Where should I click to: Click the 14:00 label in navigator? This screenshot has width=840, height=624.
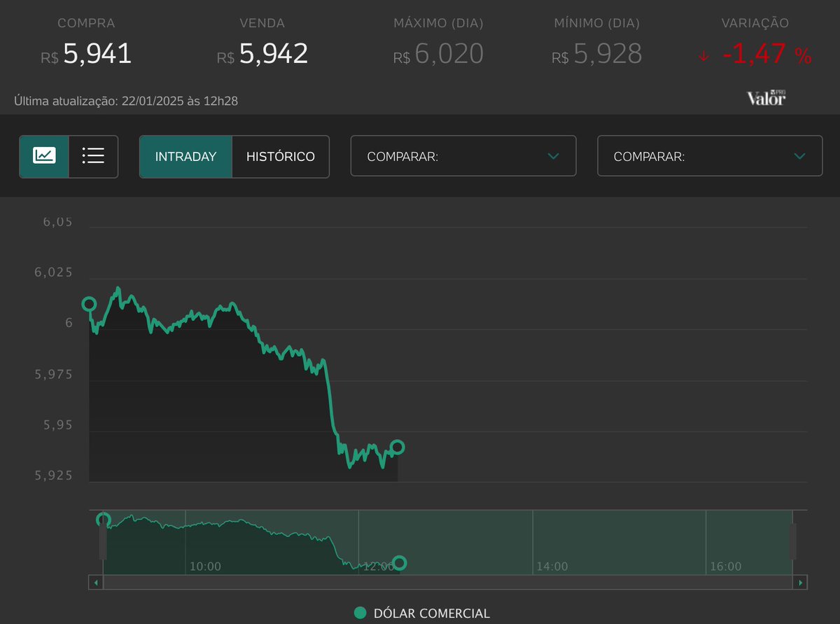(552, 566)
